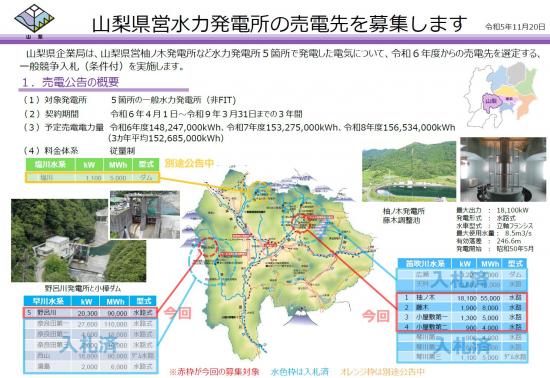Select the 野呂川発電所 dam aerial photo
This screenshot has width=550, height=378.
[x=79, y=241]
